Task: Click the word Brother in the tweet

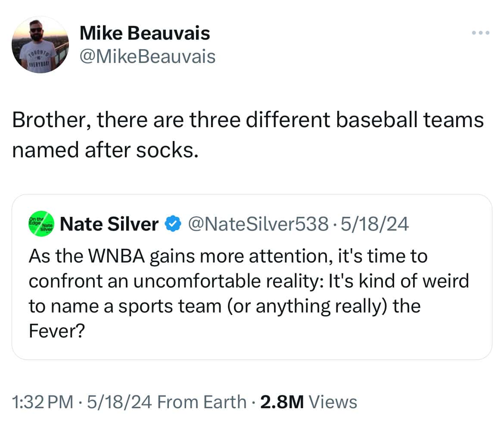Action: (x=51, y=120)
